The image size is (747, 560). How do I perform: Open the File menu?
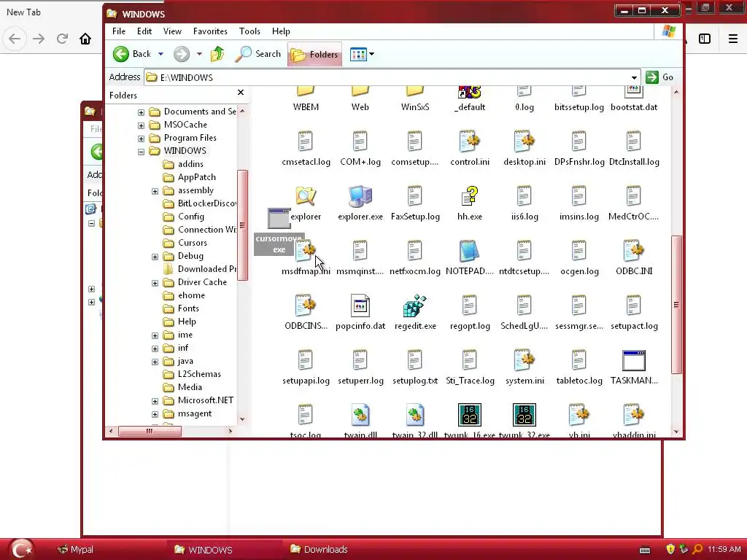click(119, 31)
